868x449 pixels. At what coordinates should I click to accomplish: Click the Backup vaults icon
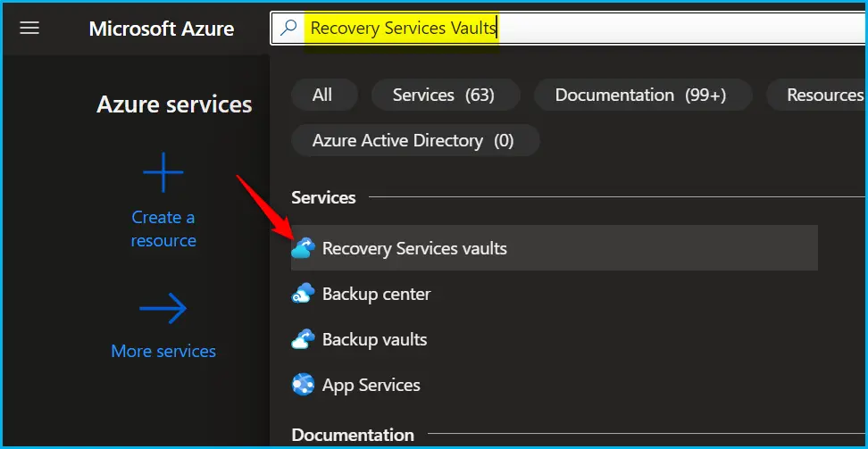coord(304,339)
